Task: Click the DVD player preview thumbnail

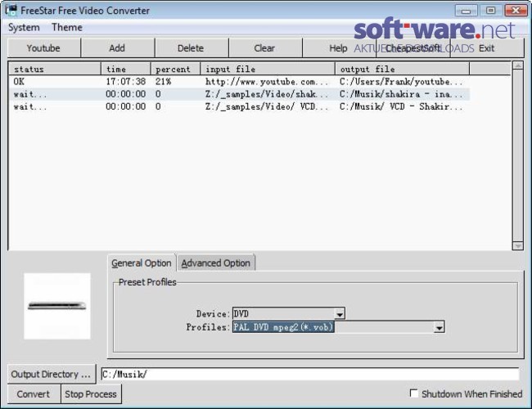Action: coord(57,306)
